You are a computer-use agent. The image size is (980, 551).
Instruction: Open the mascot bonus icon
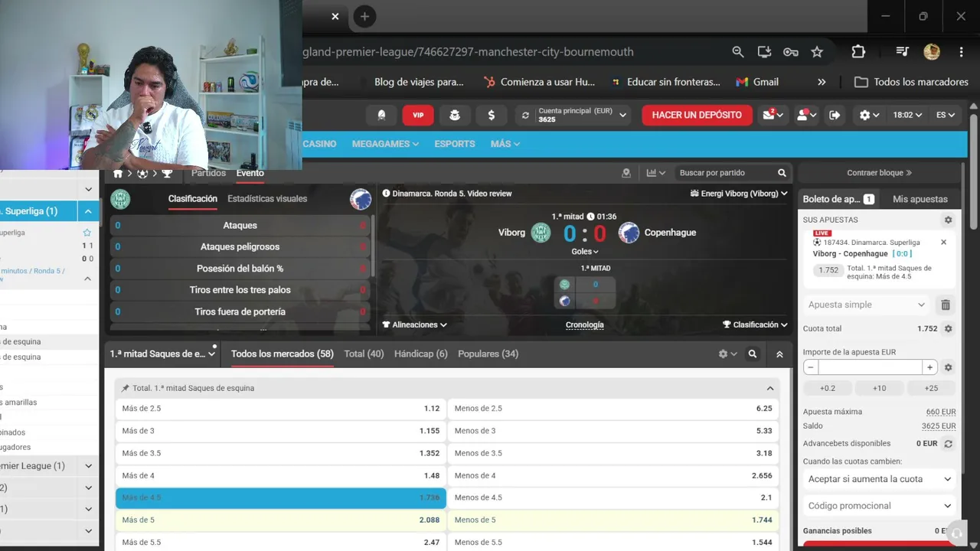455,115
